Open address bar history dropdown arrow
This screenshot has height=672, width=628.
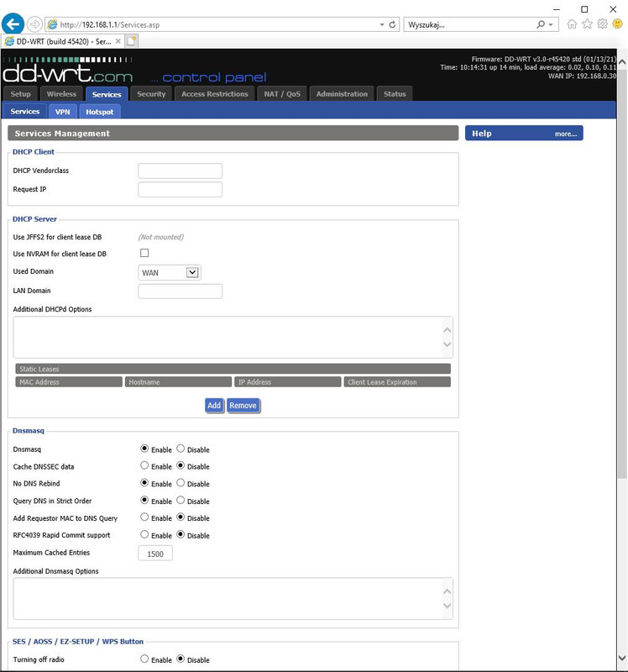click(x=382, y=25)
